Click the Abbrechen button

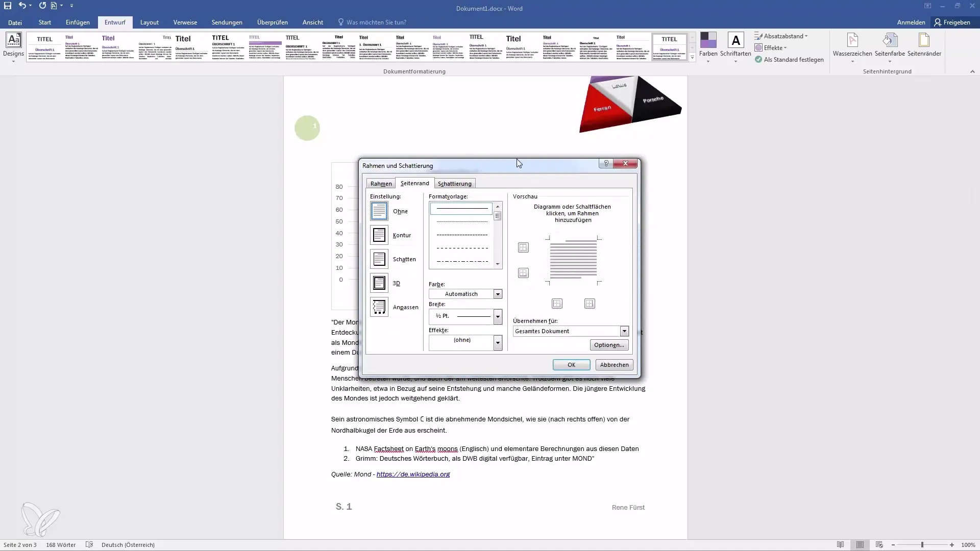click(x=614, y=365)
